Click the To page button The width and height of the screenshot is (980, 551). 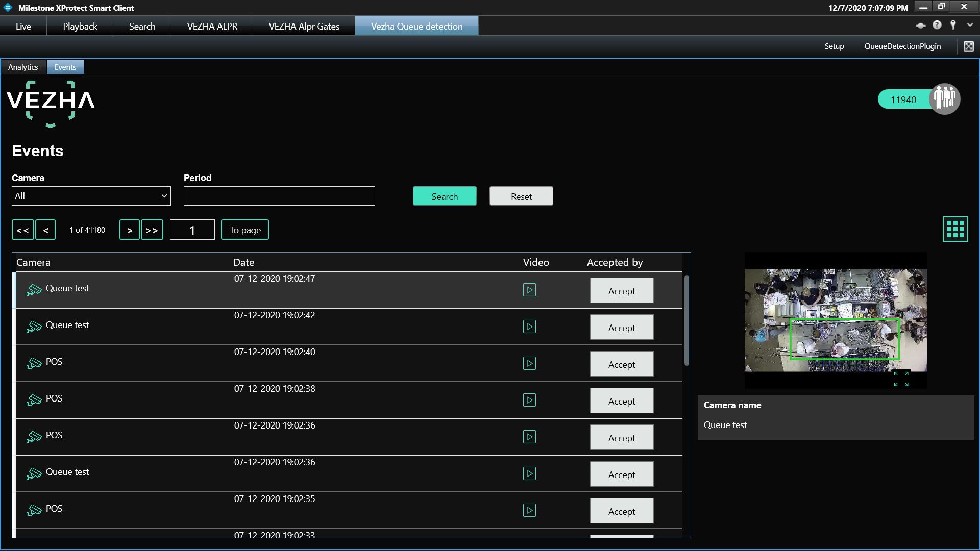point(245,230)
